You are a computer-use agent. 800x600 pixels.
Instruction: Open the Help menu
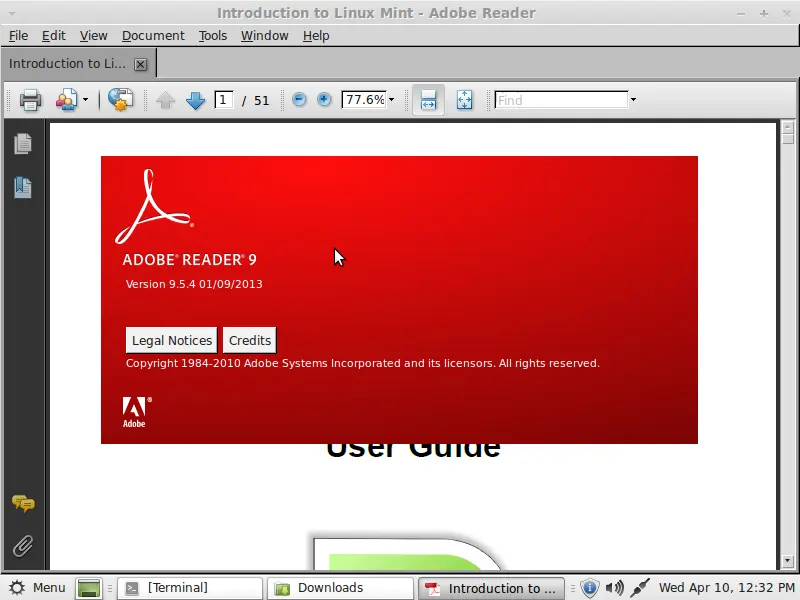click(316, 36)
